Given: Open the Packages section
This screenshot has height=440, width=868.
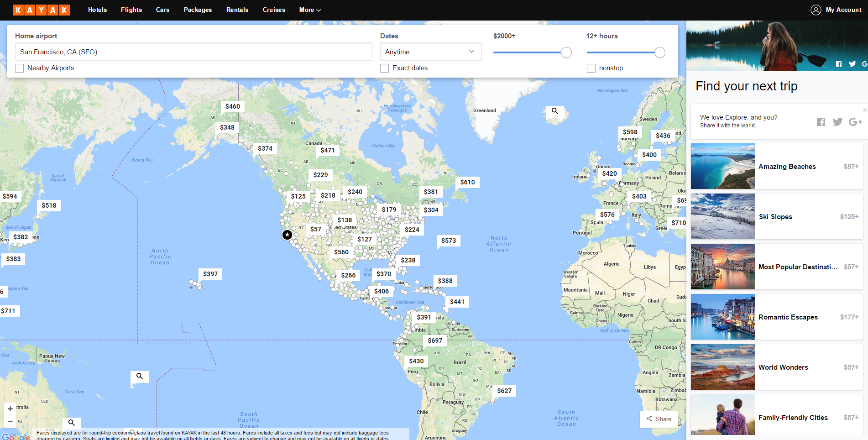Looking at the screenshot, I should [198, 10].
